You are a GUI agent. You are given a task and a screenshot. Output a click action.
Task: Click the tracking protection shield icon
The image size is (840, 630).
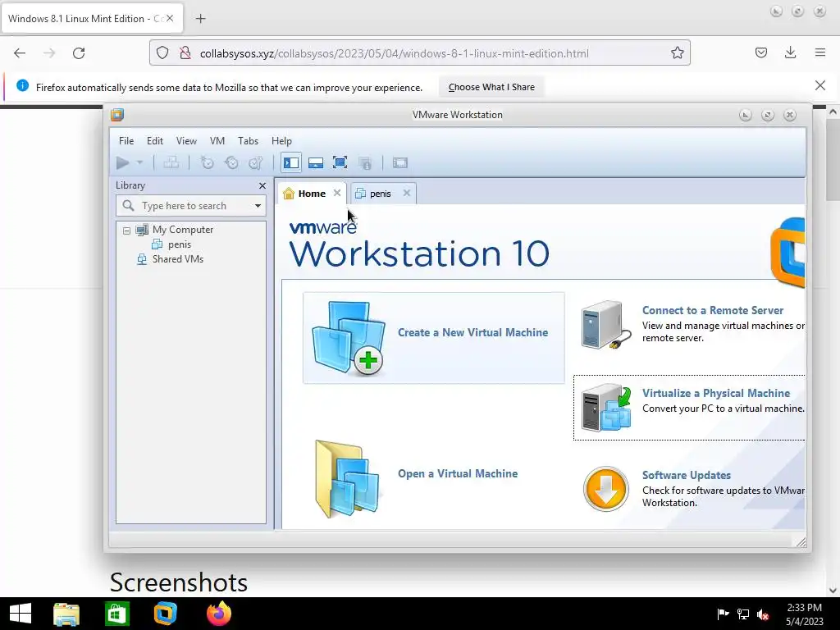point(162,52)
